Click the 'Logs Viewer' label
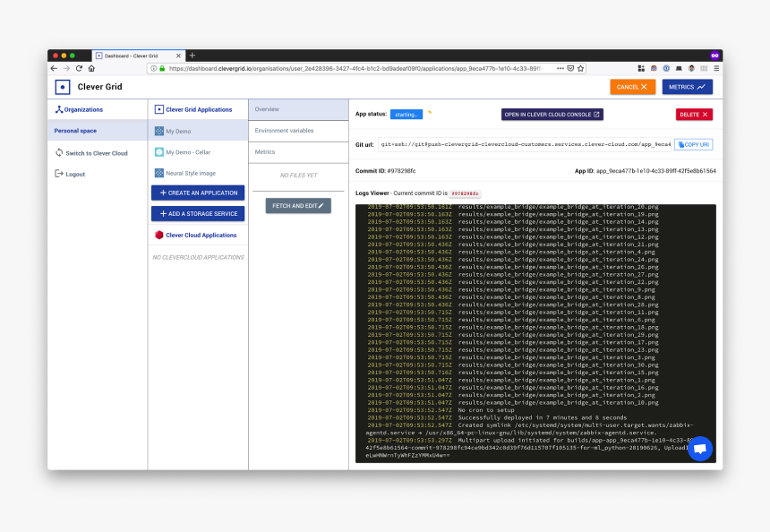 click(x=372, y=193)
